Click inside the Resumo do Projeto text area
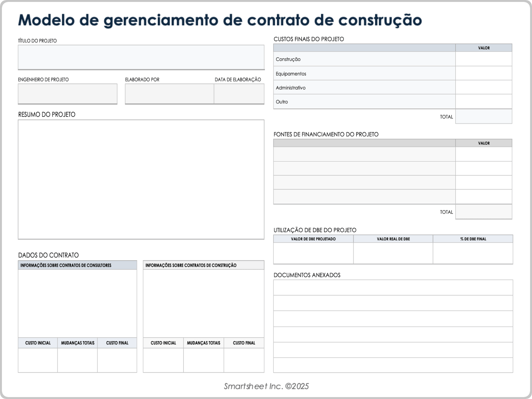 coord(141,179)
